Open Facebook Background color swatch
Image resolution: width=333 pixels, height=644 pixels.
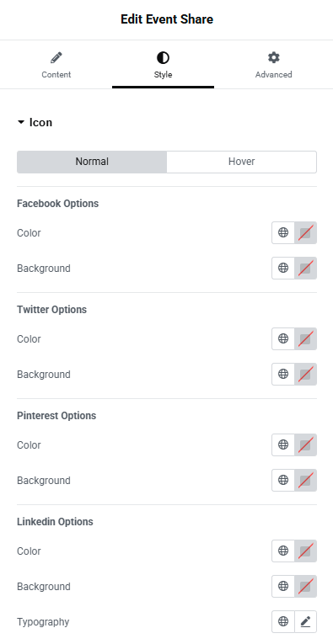305,269
